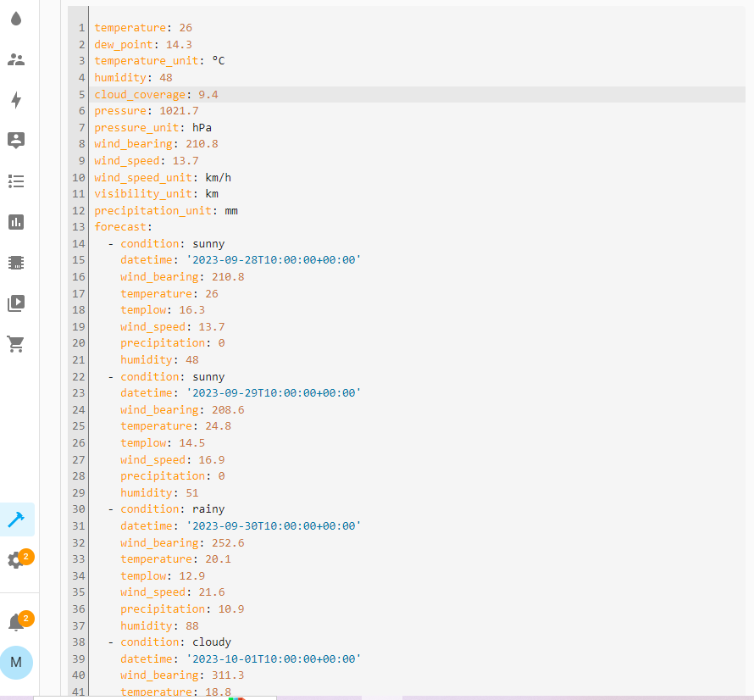754x700 pixels.
Task: Open the Shopping list cart icon
Action: click(16, 344)
